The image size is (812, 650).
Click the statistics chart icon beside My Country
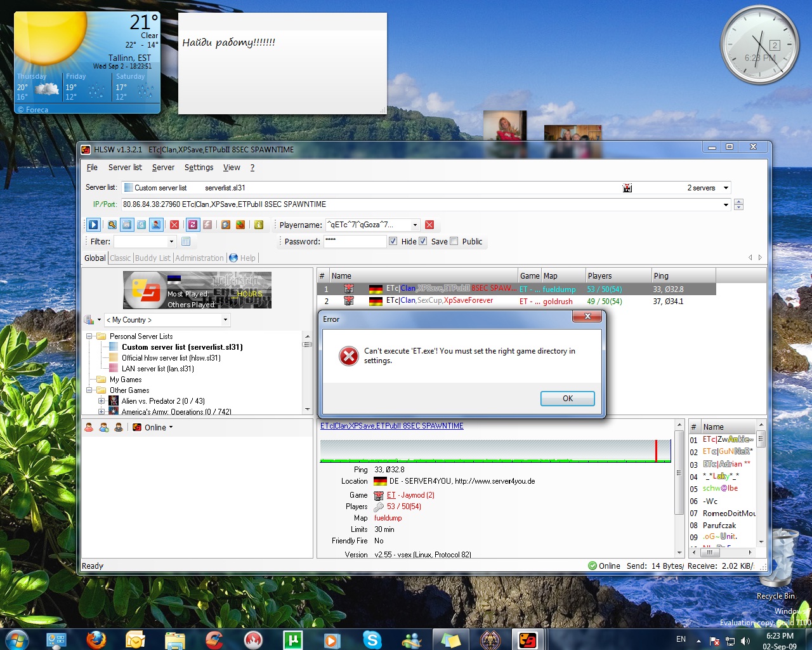tap(89, 320)
